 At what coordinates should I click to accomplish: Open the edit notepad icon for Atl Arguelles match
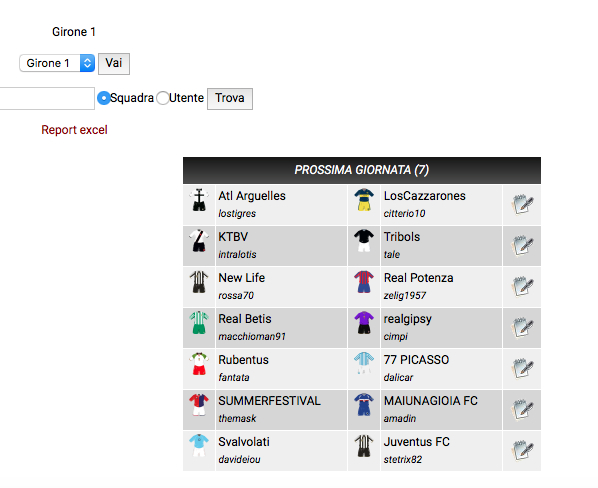click(522, 204)
